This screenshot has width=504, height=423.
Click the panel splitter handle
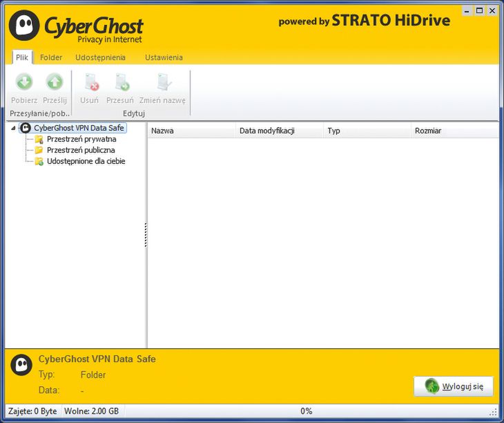point(146,235)
